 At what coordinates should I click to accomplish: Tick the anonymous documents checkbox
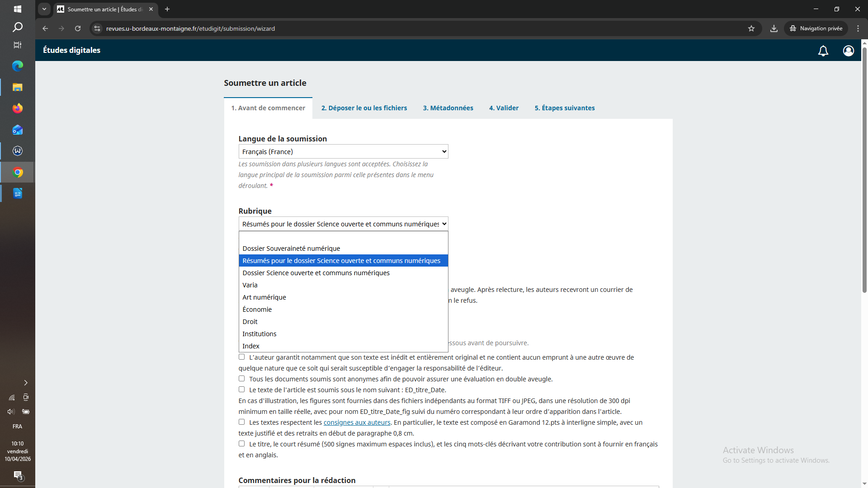[x=242, y=379]
